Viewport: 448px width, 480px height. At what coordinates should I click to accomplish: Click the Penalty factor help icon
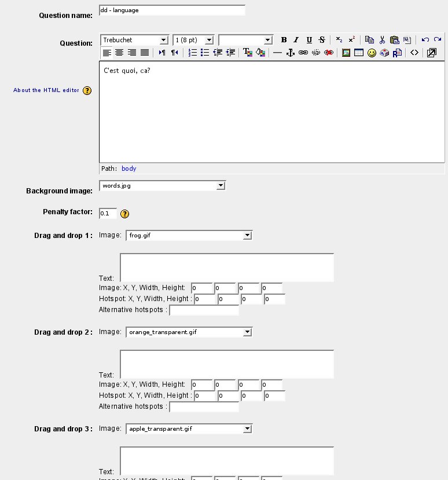[x=124, y=214]
